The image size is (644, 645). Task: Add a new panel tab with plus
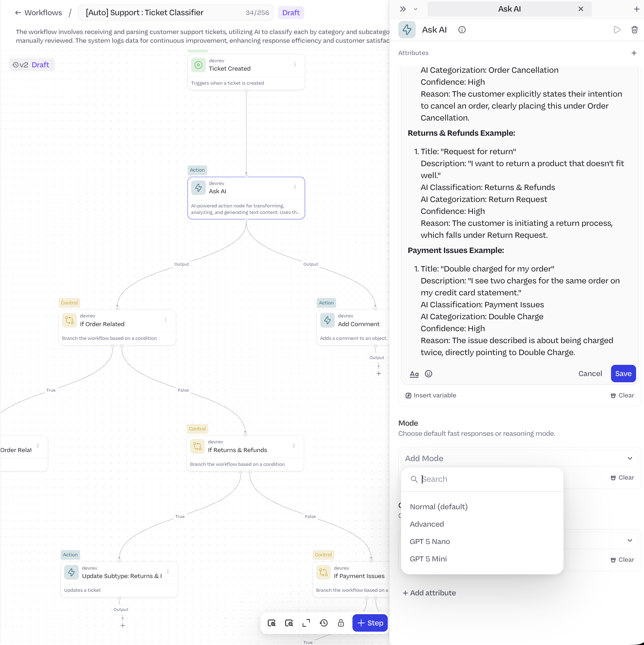click(636, 9)
